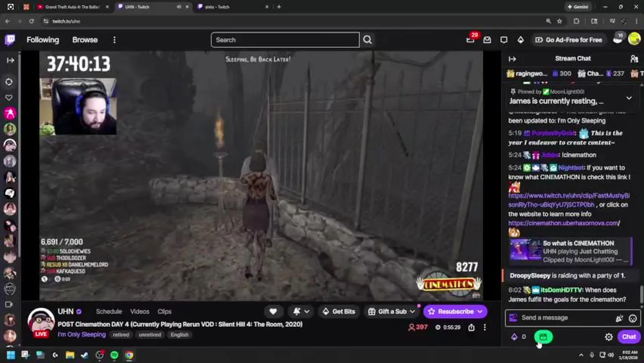644x363 pixels.
Task: Click the retired stream tag
Action: 121,335
